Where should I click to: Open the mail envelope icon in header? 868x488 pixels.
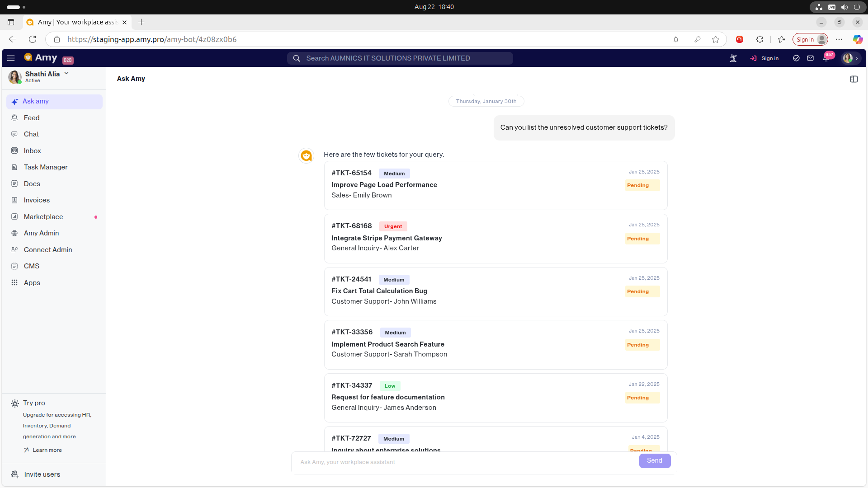[810, 58]
